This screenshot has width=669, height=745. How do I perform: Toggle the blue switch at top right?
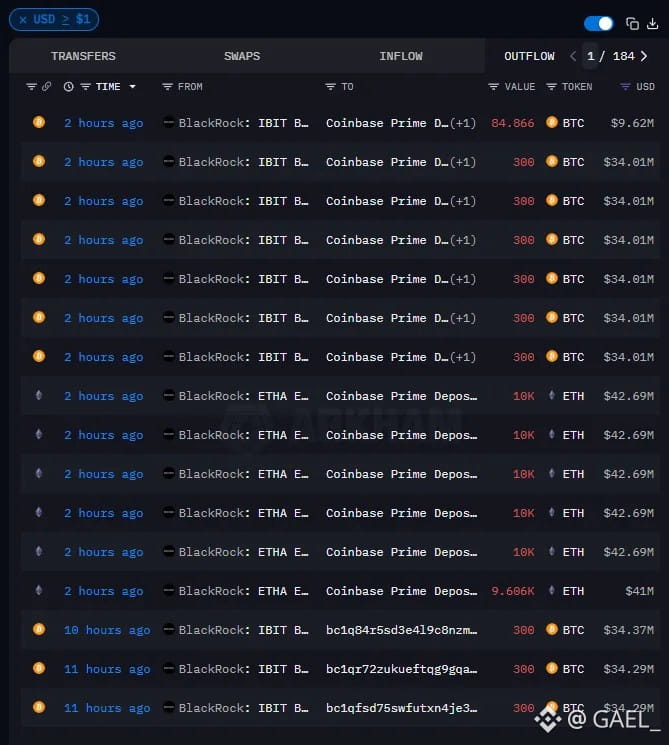click(598, 23)
